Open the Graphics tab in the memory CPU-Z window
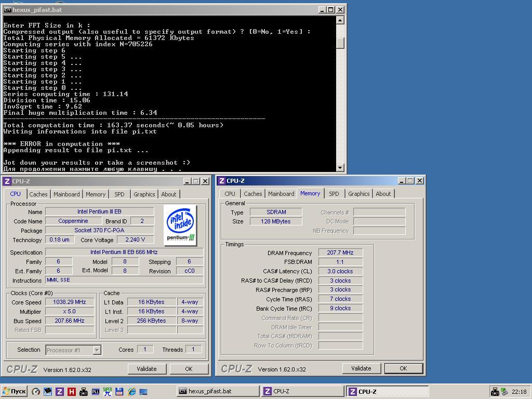Image resolution: width=532 pixels, height=399 pixels. click(358, 194)
